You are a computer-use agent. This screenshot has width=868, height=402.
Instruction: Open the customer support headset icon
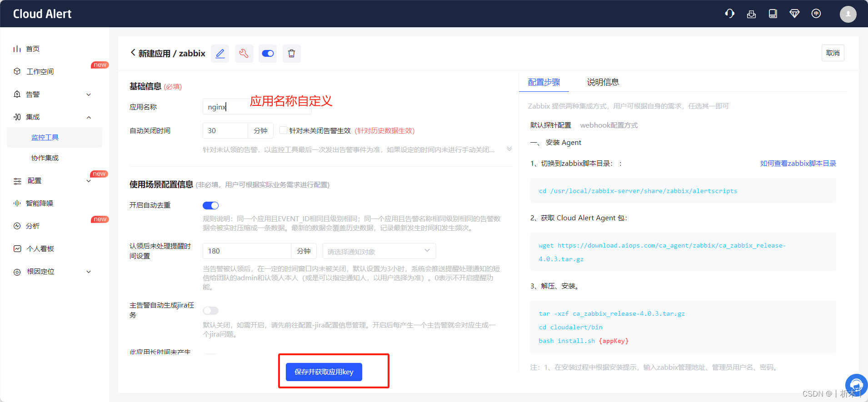730,14
